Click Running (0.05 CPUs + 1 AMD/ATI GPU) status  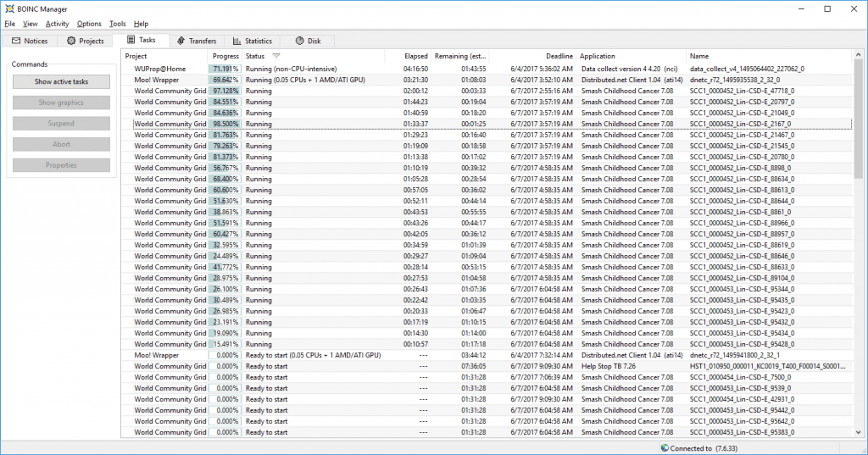(x=305, y=80)
